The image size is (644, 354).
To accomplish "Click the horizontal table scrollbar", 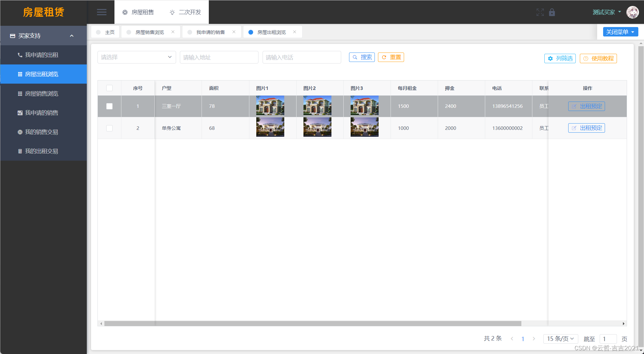I will pos(313,324).
